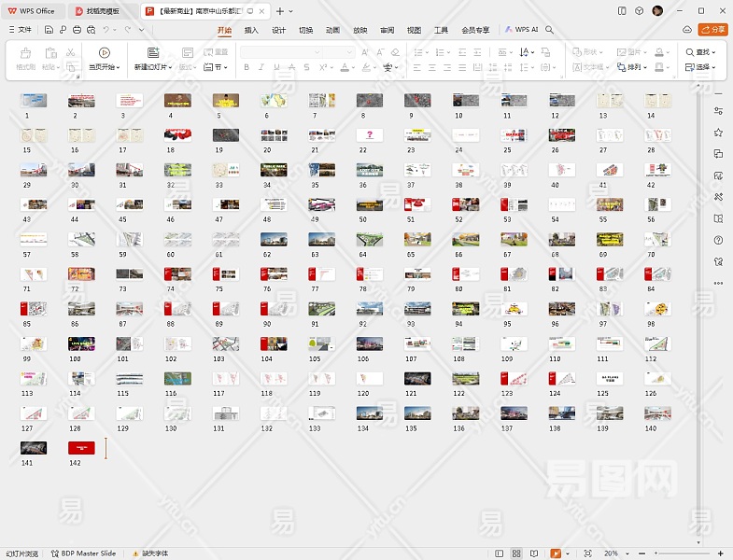The height and width of the screenshot is (560, 733).
Task: Toggle slide sorter grid view button
Action: 517,553
